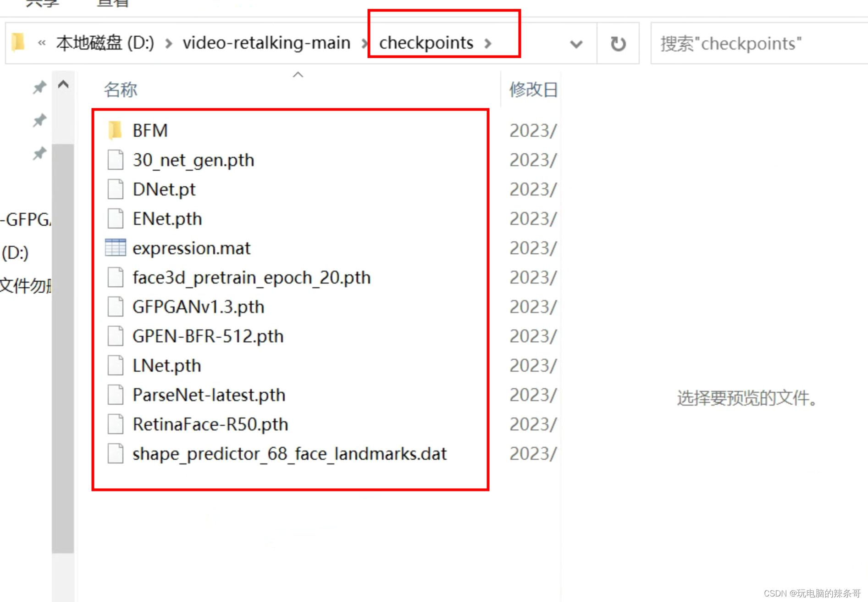
Task: Select the DNet.pt file icon
Action: [115, 189]
